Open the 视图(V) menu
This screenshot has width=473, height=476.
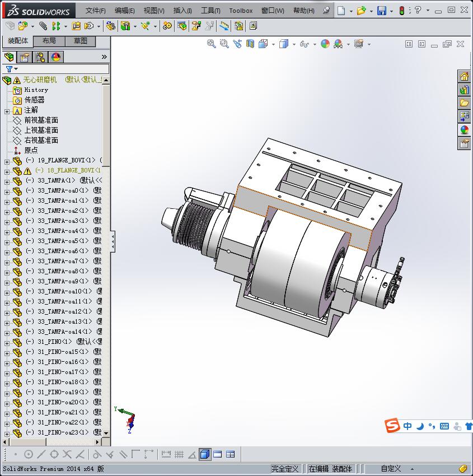[154, 11]
